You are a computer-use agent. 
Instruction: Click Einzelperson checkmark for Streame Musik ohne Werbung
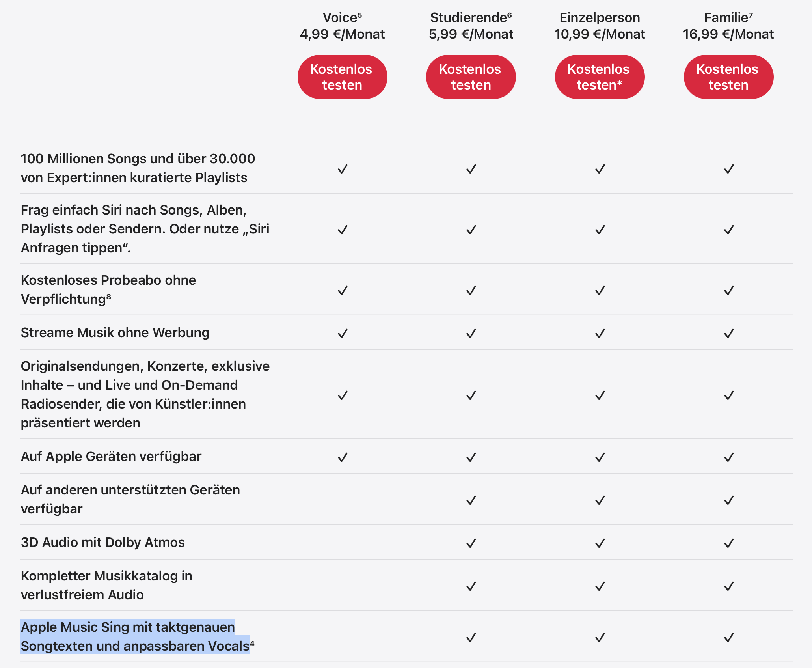point(600,334)
